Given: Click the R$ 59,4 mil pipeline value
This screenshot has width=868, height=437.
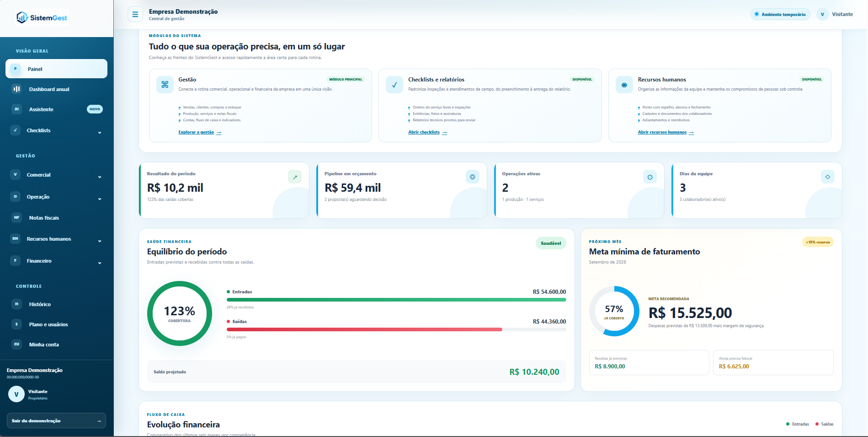Looking at the screenshot, I should pos(352,188).
